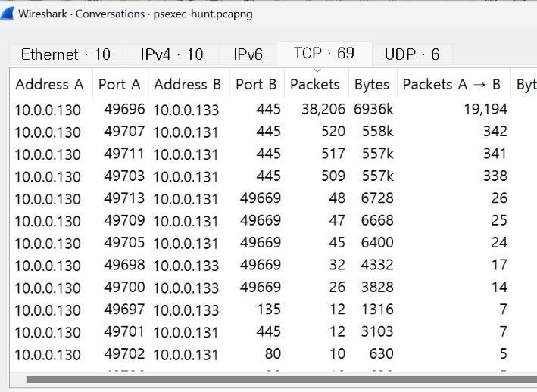This screenshot has height=392, width=537.
Task: Sort by the Port A column header
Action: (x=120, y=84)
